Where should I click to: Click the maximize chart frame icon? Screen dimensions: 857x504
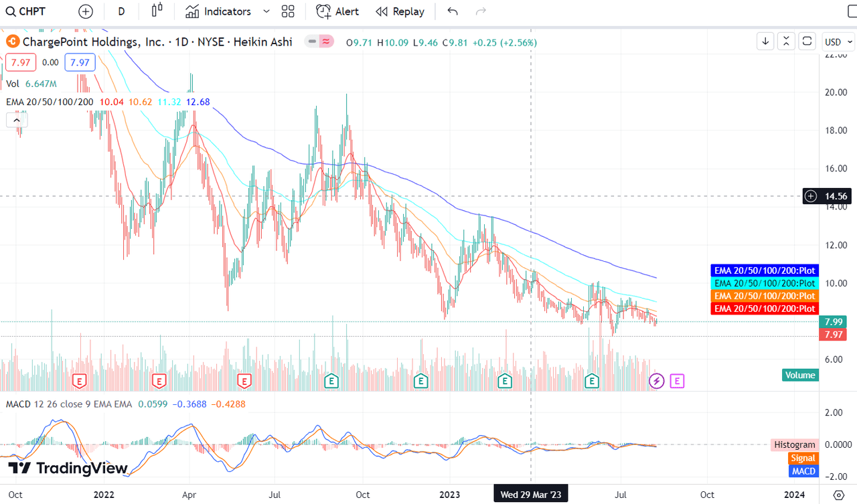pyautogui.click(x=807, y=41)
